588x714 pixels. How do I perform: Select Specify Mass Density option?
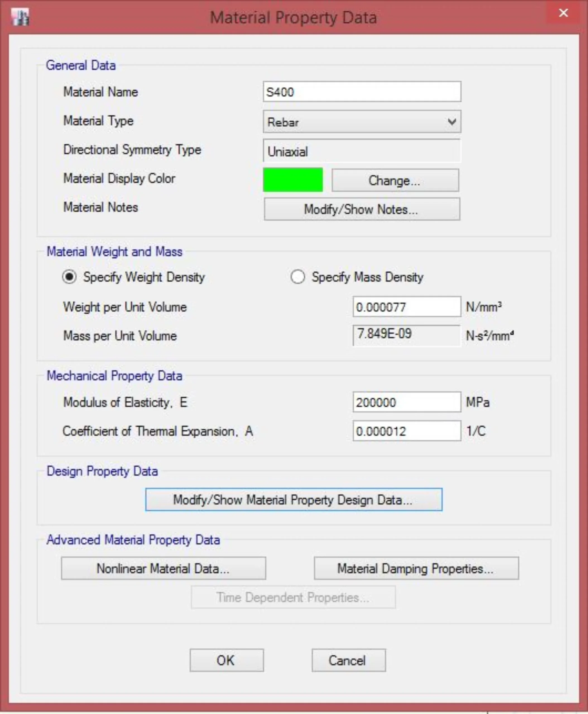coord(298,277)
